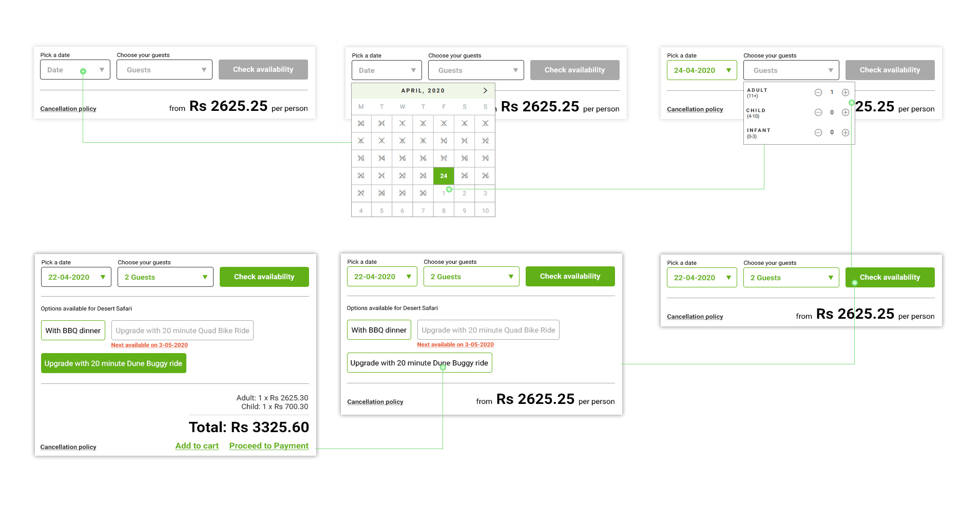
Task: Click the arrow beside the 24-04-2020 date
Action: (728, 70)
